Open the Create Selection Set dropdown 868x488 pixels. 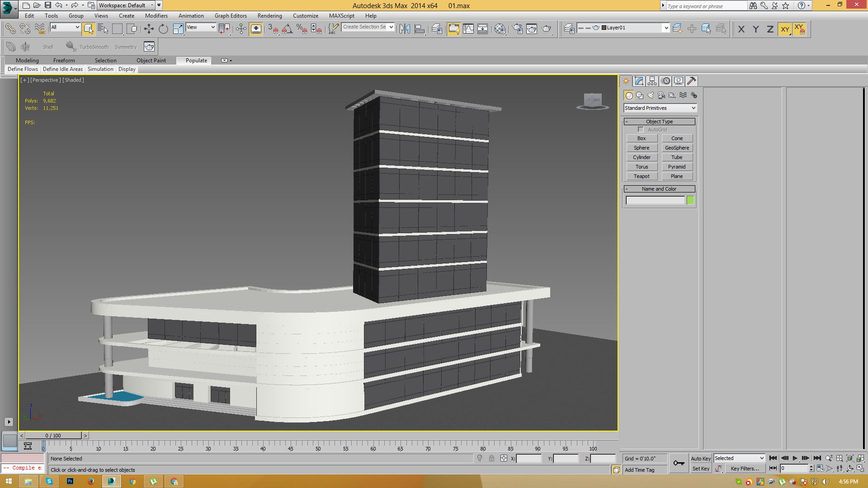tap(368, 27)
